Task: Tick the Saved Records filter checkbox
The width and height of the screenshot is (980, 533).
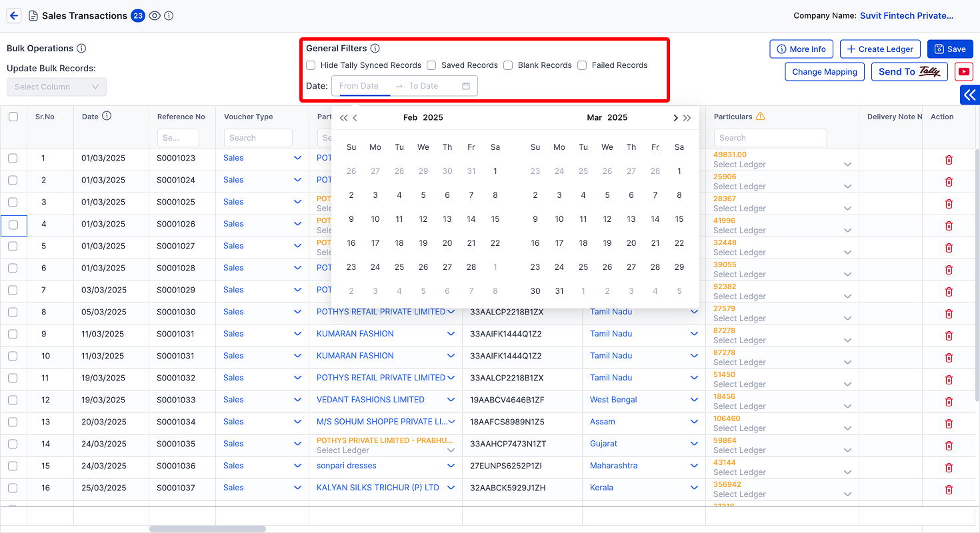Action: [x=431, y=65]
